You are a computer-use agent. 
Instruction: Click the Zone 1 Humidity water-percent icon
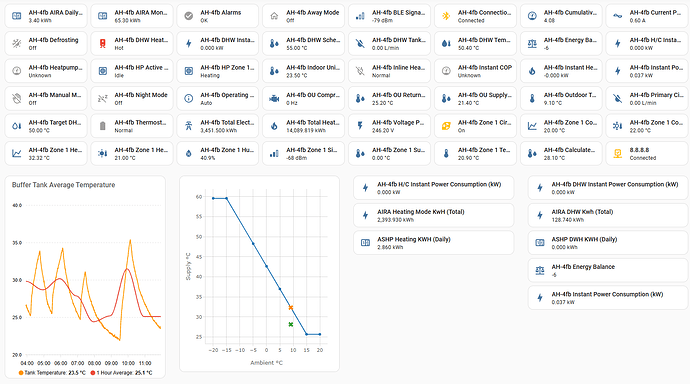pyautogui.click(x=188, y=153)
